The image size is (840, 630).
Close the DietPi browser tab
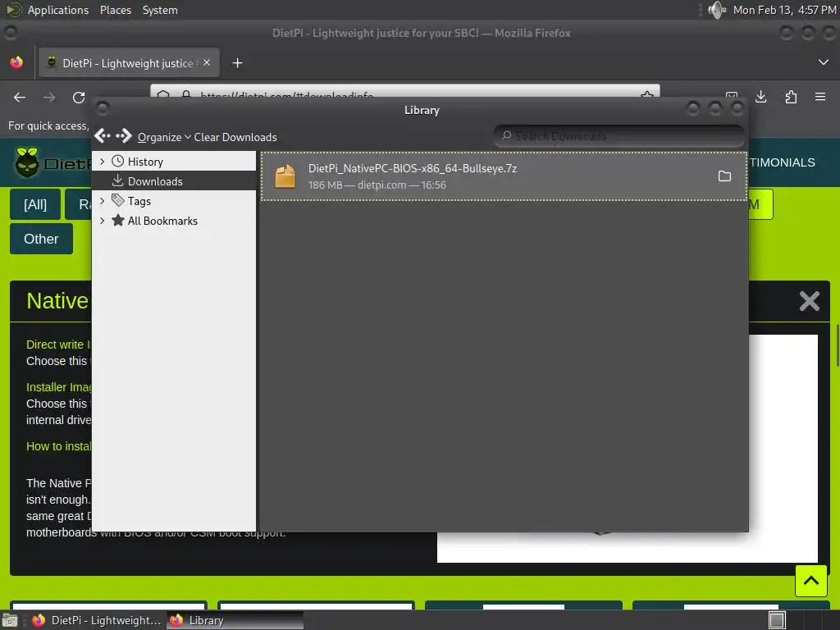(207, 62)
